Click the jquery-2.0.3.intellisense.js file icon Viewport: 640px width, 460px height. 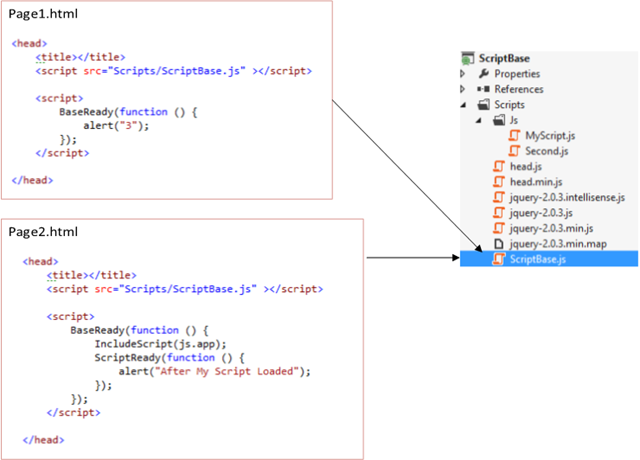pyautogui.click(x=499, y=198)
